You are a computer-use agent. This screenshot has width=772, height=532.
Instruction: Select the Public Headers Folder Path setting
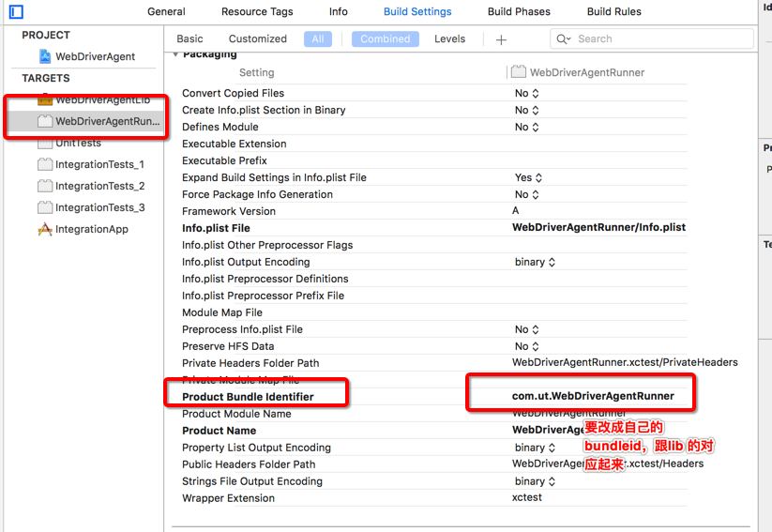(249, 464)
